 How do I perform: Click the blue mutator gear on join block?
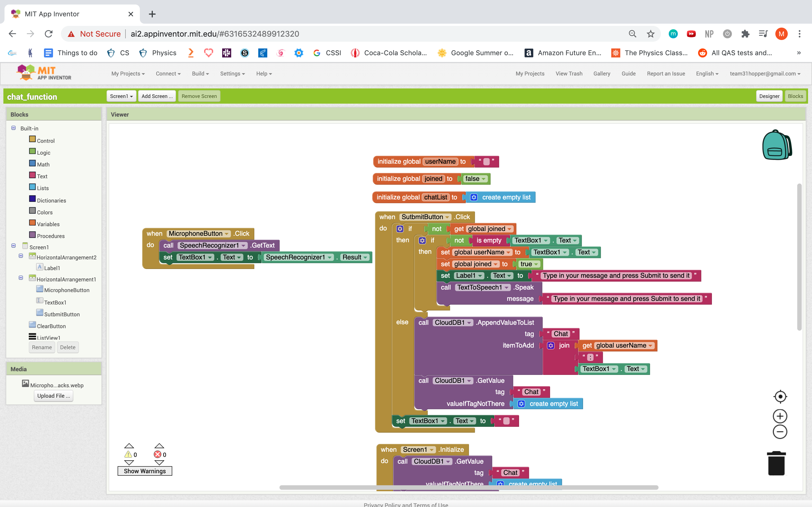pos(551,345)
